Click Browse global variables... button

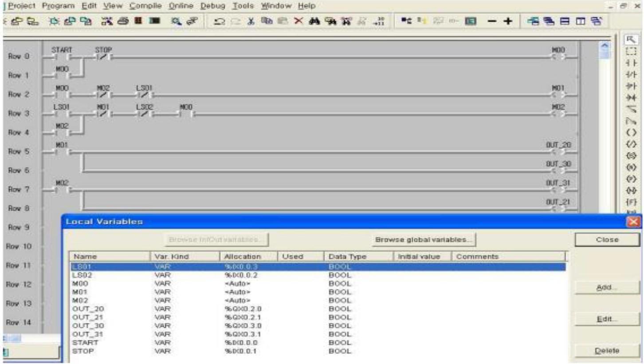424,239
